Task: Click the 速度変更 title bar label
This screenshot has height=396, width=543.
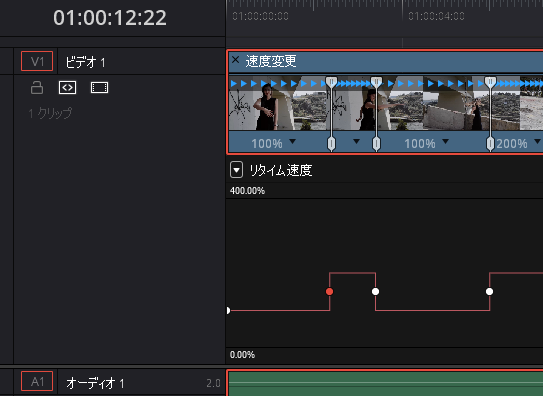Action: tap(271, 61)
